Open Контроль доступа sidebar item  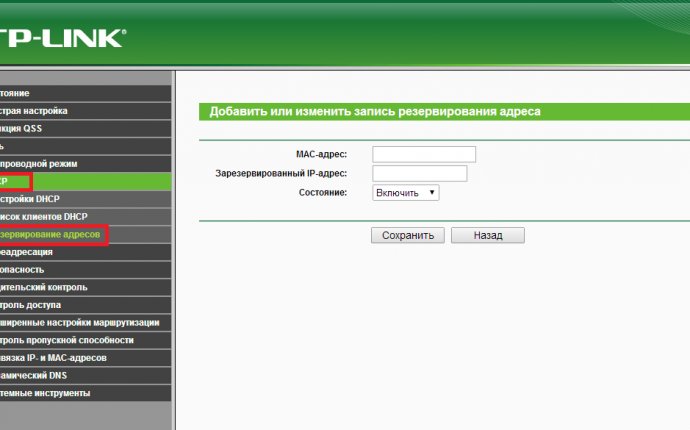(85, 305)
